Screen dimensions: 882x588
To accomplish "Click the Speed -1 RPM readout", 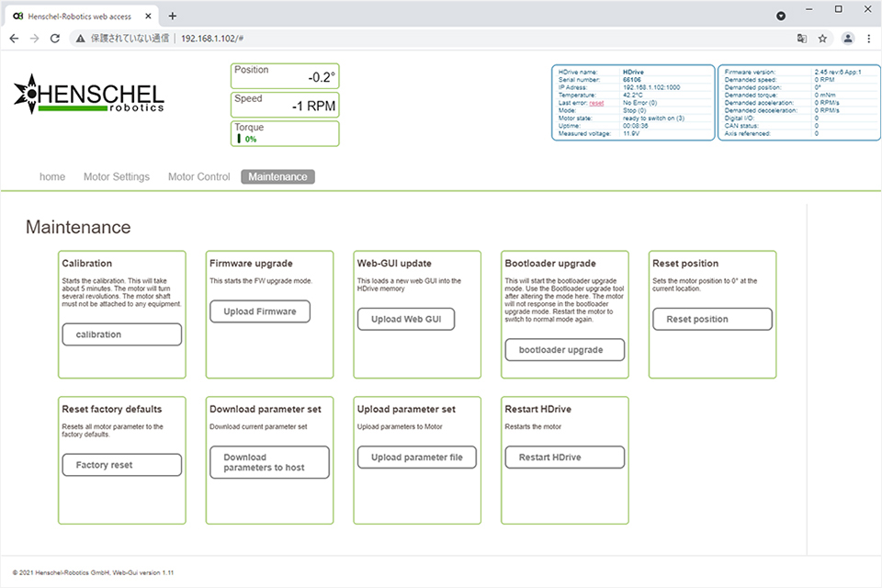I will click(285, 105).
